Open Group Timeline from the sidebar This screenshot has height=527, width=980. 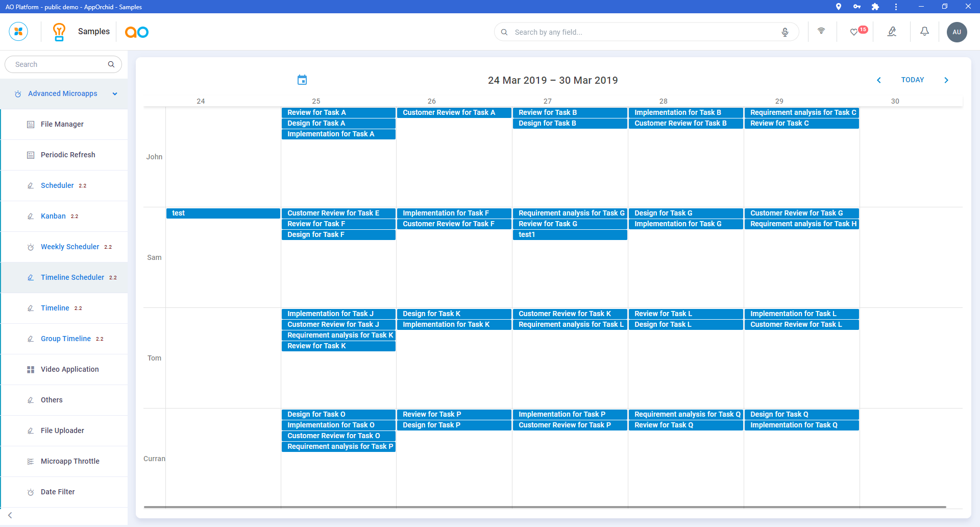pyautogui.click(x=66, y=339)
